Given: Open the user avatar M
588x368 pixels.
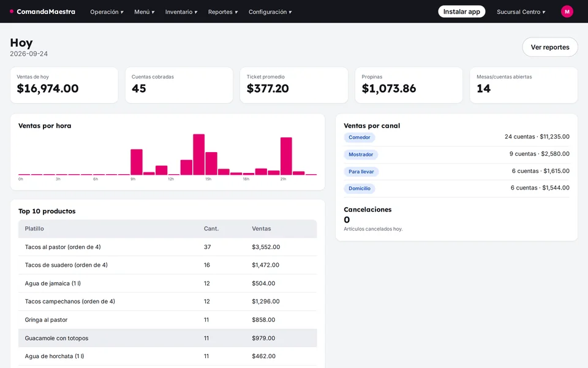Looking at the screenshot, I should (x=567, y=12).
